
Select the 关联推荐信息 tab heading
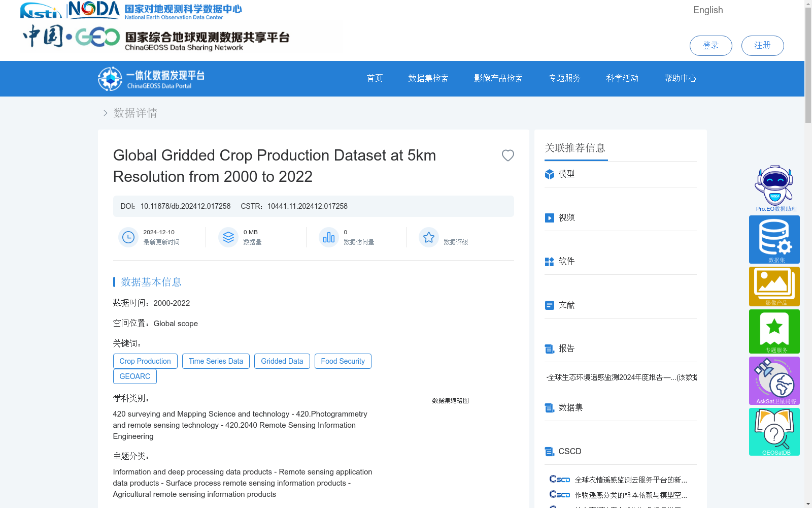575,148
